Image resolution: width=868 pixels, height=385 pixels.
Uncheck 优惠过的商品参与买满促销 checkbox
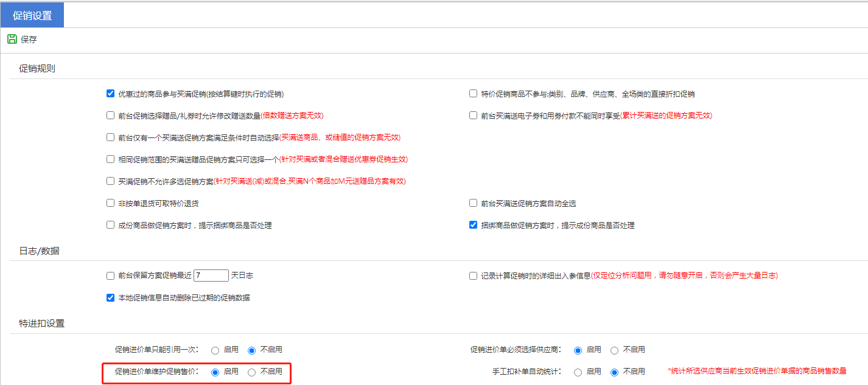coord(110,94)
